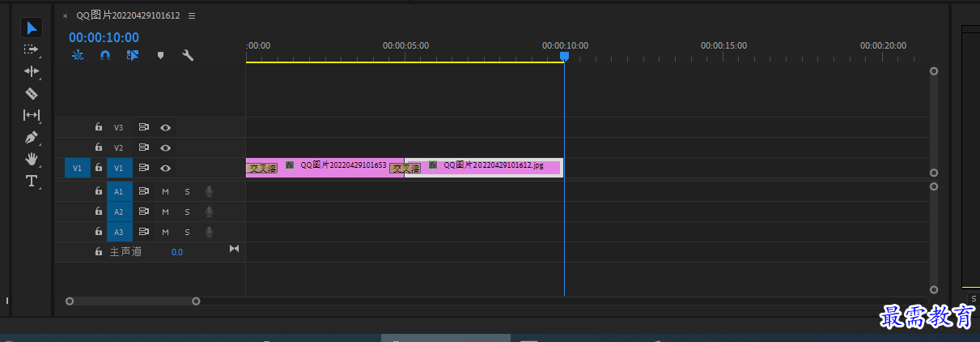Toggle lock on track V2
This screenshot has height=342, width=980.
pyautogui.click(x=99, y=147)
